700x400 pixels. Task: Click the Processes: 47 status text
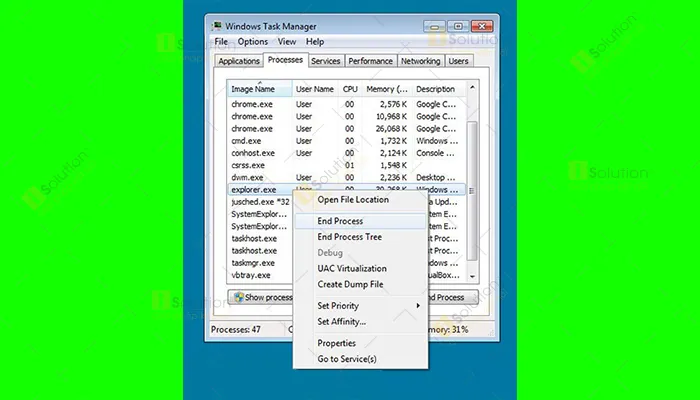pyautogui.click(x=236, y=329)
